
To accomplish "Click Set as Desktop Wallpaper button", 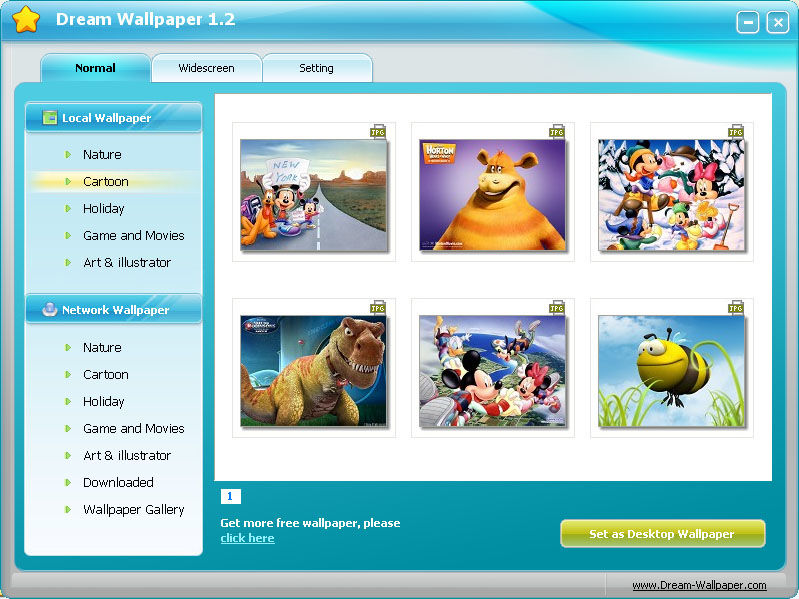I will [x=662, y=533].
